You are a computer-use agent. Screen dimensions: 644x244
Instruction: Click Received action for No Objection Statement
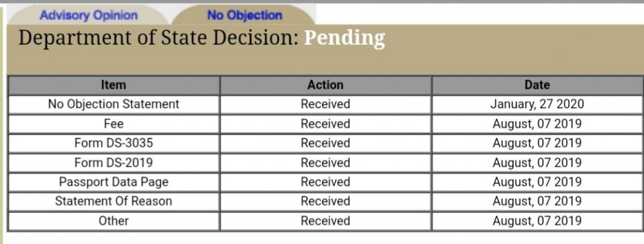click(x=325, y=104)
